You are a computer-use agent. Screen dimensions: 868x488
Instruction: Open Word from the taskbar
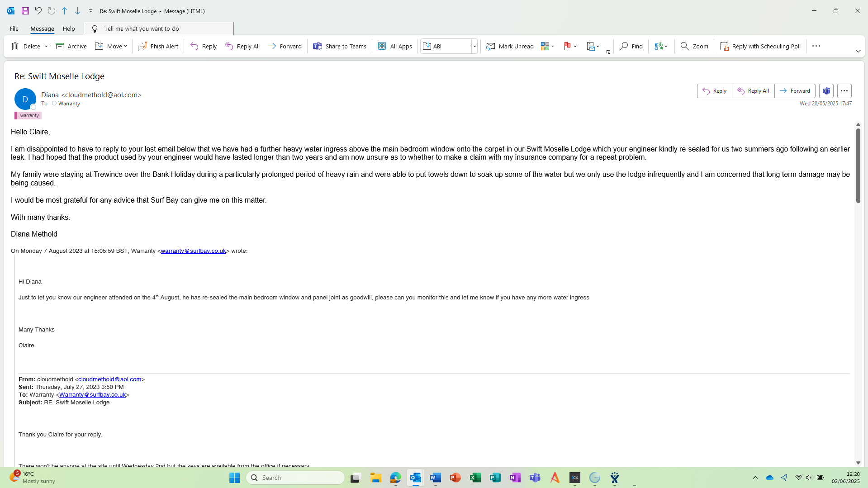pos(436,478)
